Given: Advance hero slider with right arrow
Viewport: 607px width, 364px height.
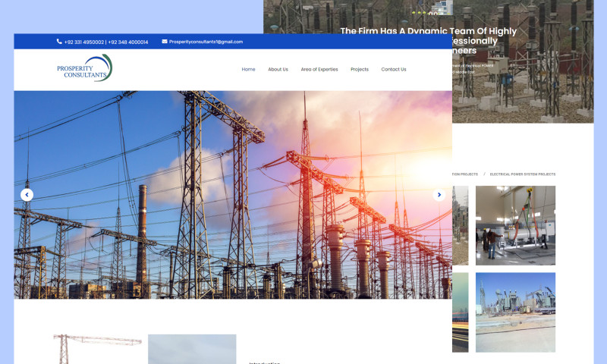Looking at the screenshot, I should click(x=439, y=195).
